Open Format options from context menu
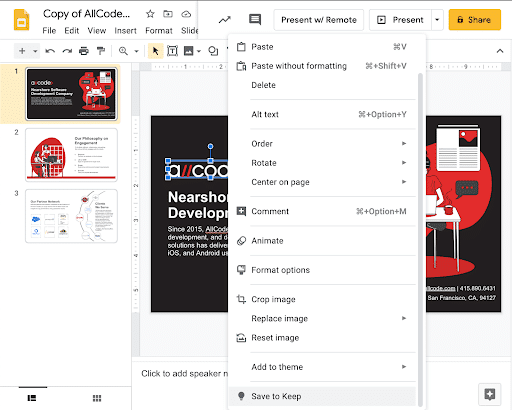Screen dimensions: 512x410 tap(322, 270)
